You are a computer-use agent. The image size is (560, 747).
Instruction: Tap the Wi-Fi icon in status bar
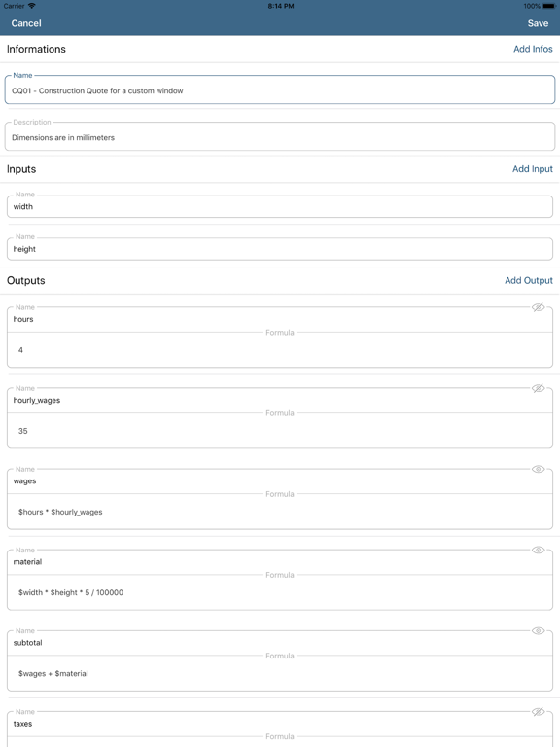32,6
